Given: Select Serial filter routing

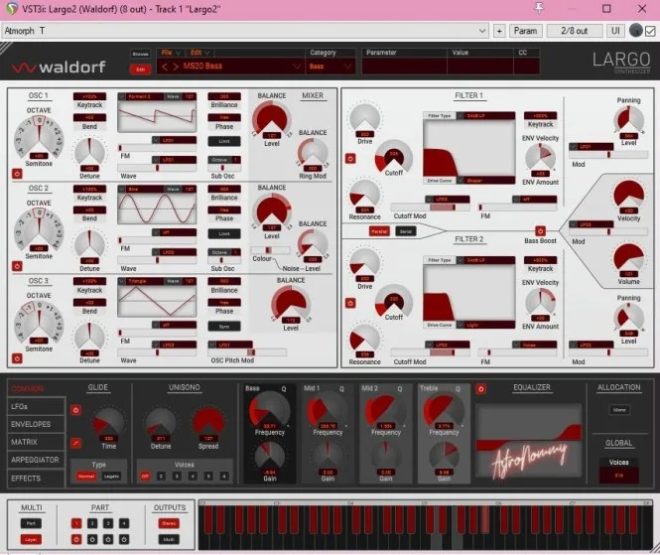Looking at the screenshot, I should 406,231.
